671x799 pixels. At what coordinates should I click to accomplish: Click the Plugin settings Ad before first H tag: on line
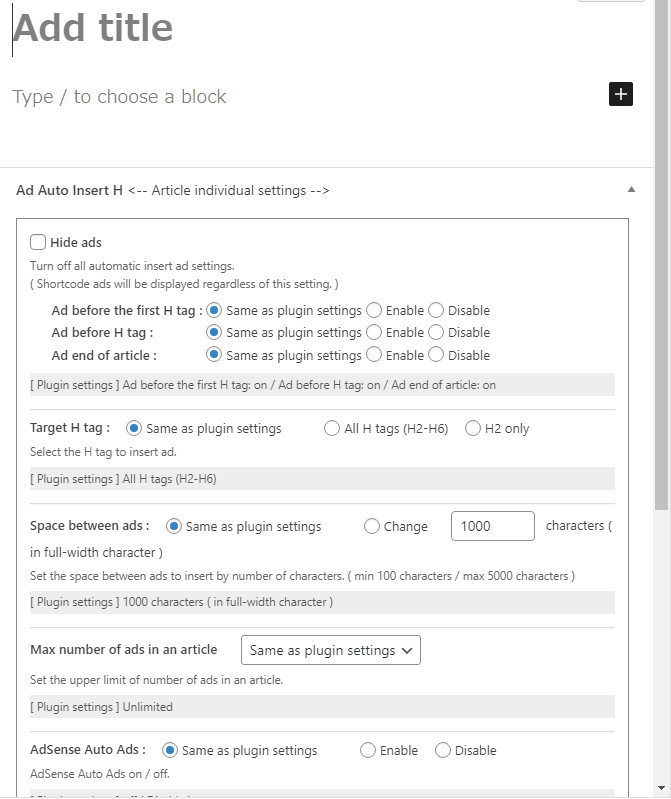pos(322,385)
